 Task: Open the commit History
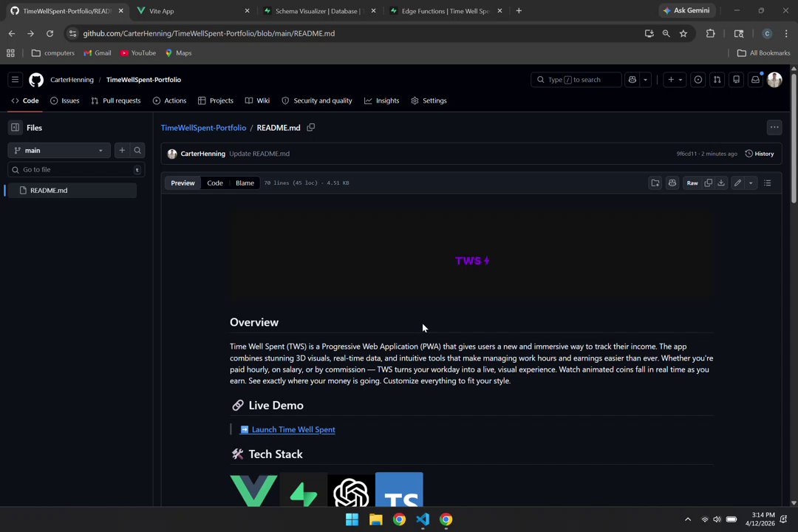[x=760, y=154]
